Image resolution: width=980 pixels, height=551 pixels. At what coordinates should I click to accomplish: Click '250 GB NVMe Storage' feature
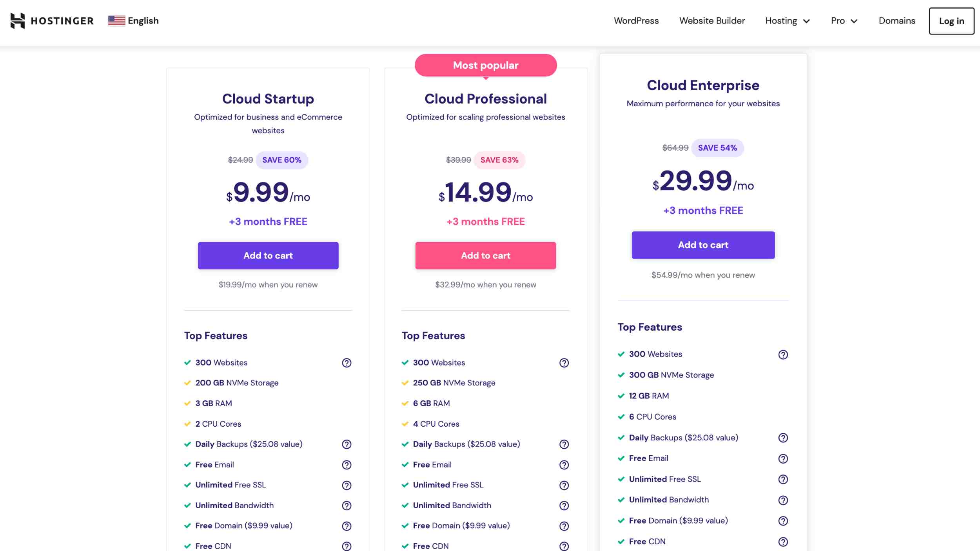454,383
